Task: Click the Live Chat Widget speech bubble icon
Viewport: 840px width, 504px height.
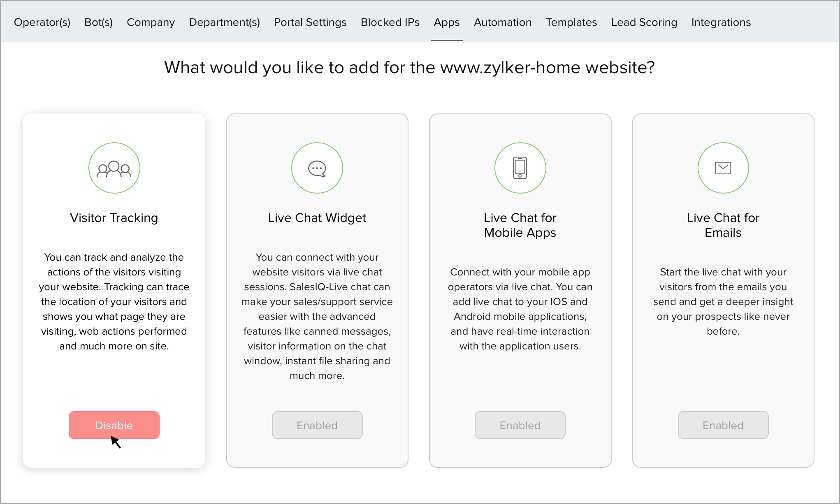Action: click(x=317, y=168)
